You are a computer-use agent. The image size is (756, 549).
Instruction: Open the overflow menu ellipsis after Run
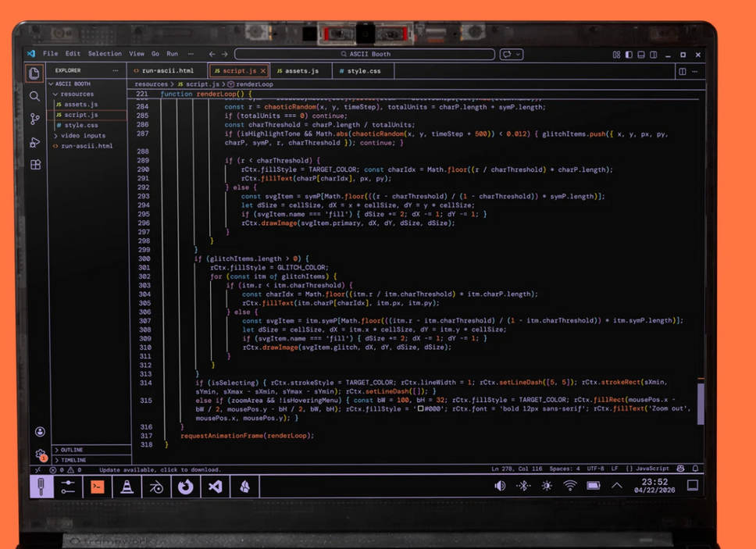click(191, 54)
